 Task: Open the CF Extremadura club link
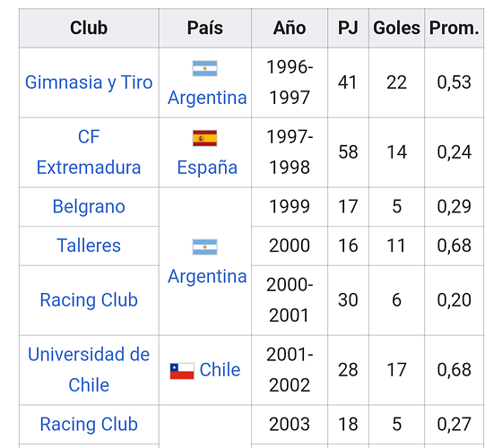tap(89, 152)
